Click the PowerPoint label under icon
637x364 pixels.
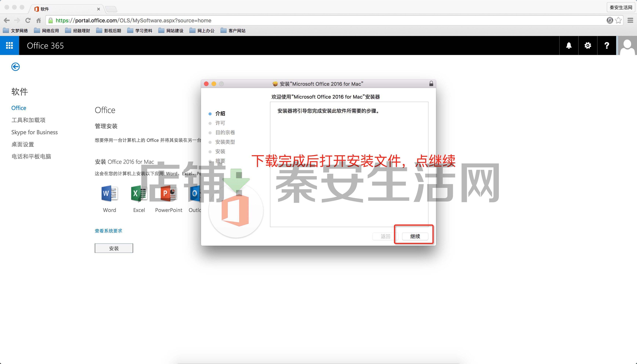click(169, 210)
